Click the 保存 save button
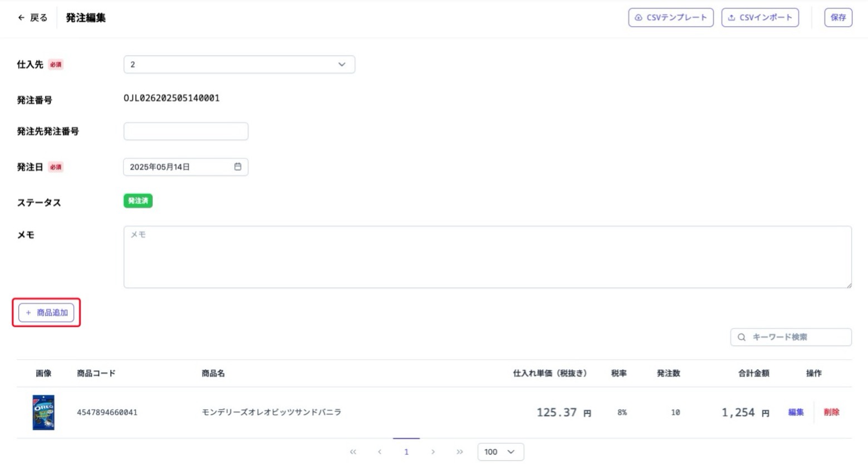This screenshot has height=474, width=868. 838,18
